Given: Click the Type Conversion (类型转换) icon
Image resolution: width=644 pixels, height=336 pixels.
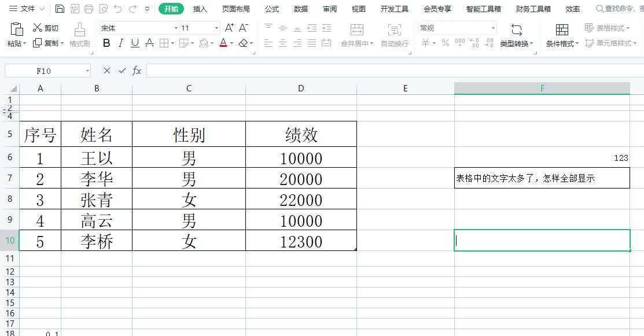Looking at the screenshot, I should [517, 29].
